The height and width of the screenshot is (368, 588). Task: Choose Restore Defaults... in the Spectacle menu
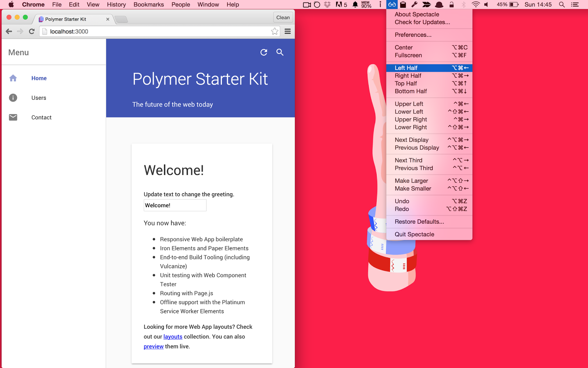(429, 222)
